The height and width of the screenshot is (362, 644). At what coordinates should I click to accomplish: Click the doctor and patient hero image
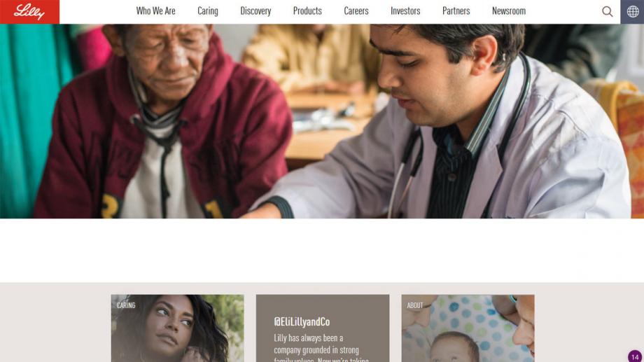tap(322, 121)
